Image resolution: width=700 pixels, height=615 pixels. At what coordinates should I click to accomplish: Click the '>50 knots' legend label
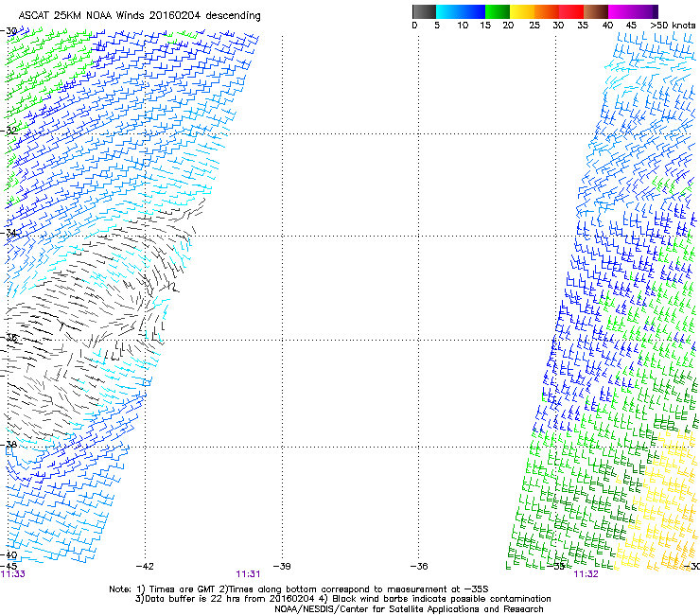pyautogui.click(x=673, y=26)
